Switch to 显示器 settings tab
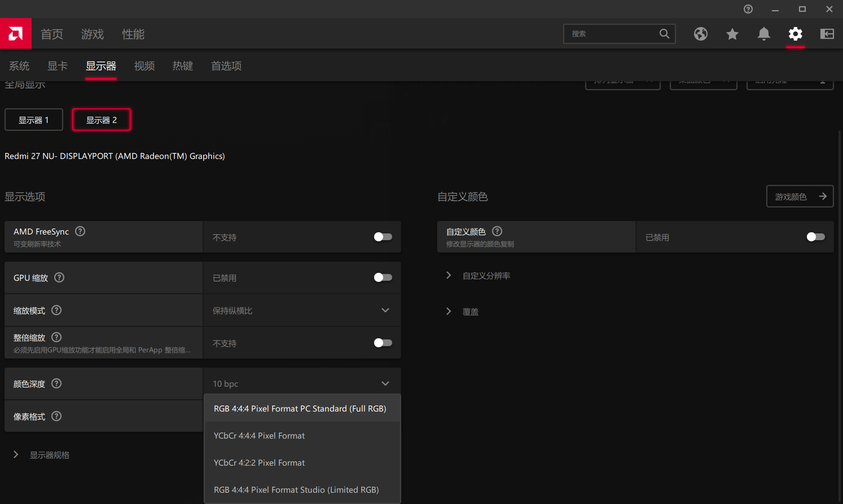Screen dimensions: 843x504 point(101,66)
